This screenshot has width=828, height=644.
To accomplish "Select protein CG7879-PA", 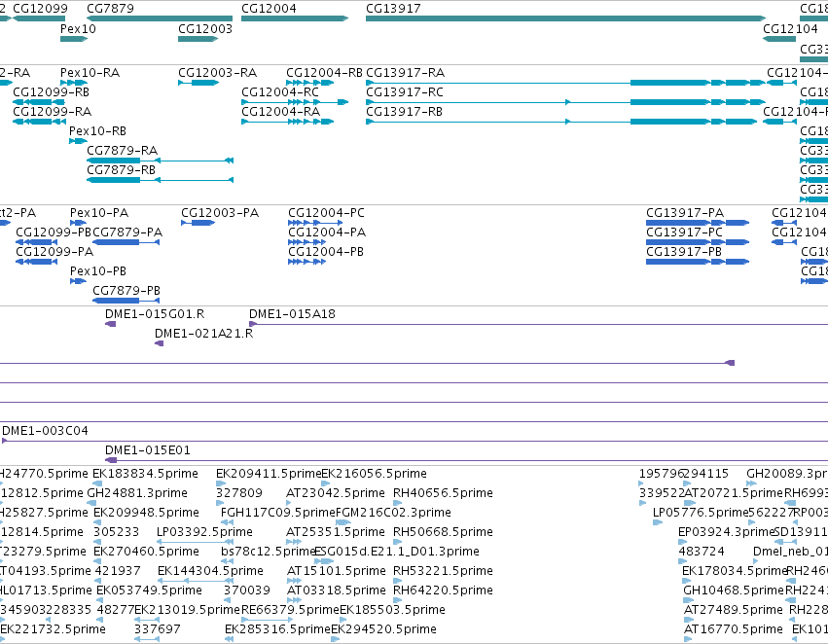I will pos(126,242).
